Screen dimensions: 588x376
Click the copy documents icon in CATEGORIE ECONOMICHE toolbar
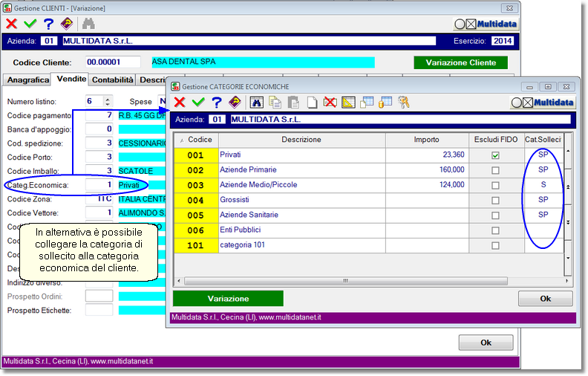275,102
